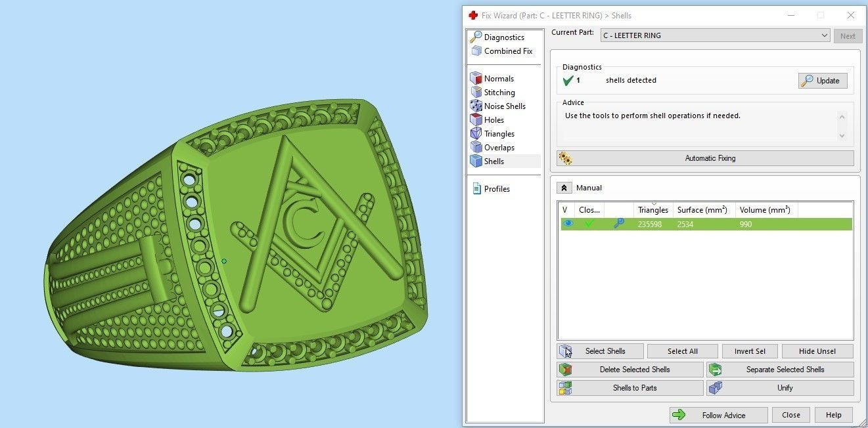The width and height of the screenshot is (868, 428).
Task: Click Follow Advice button
Action: pyautogui.click(x=718, y=415)
